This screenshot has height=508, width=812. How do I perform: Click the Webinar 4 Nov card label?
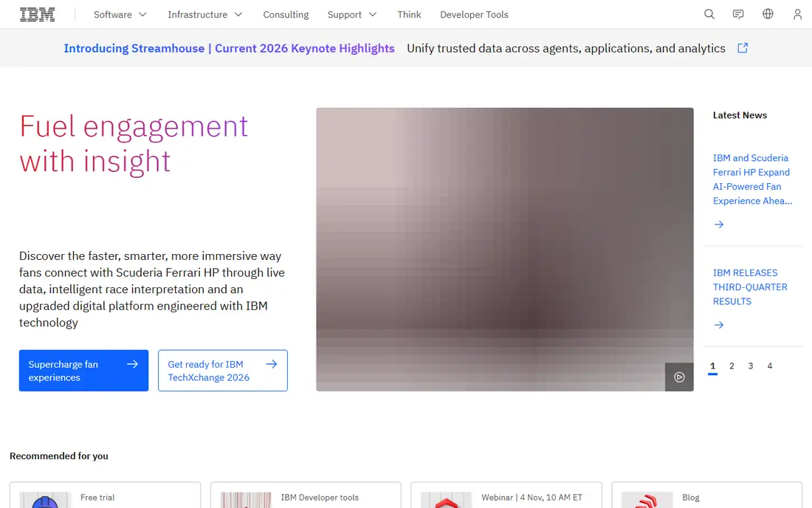[x=531, y=497]
